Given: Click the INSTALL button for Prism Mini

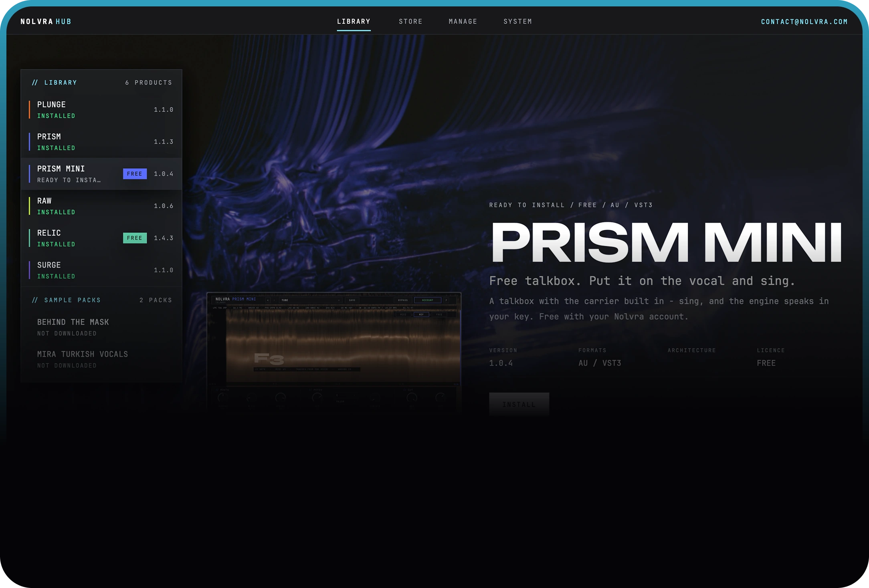Looking at the screenshot, I should [x=519, y=405].
